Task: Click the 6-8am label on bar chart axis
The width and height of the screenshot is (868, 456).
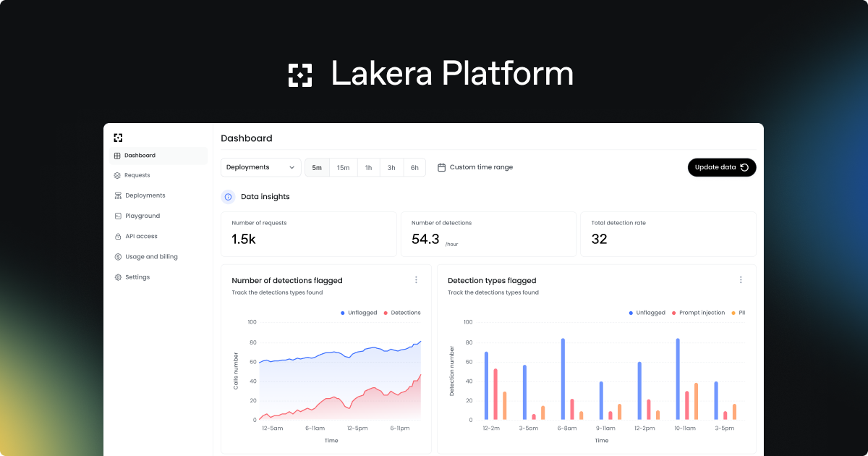Action: point(567,428)
